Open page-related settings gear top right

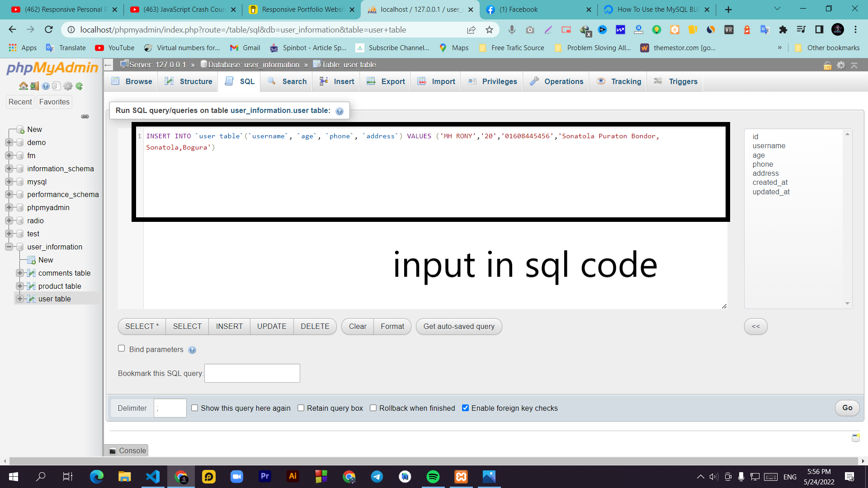841,65
